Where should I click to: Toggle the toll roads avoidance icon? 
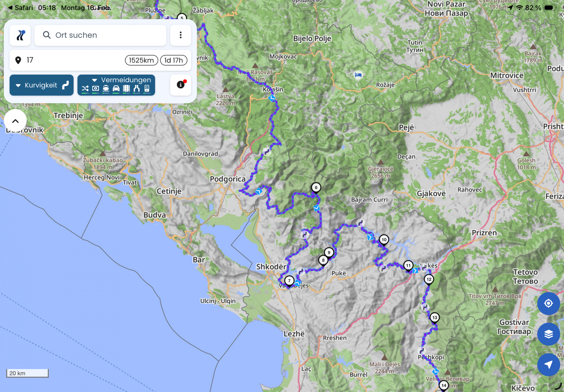tap(95, 88)
